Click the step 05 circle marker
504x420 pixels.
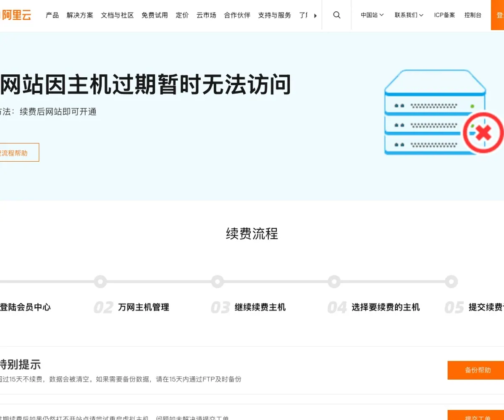pos(451,281)
